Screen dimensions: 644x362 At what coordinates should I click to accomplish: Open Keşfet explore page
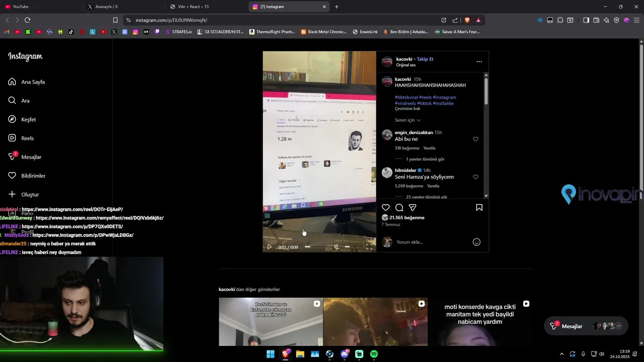point(22,120)
